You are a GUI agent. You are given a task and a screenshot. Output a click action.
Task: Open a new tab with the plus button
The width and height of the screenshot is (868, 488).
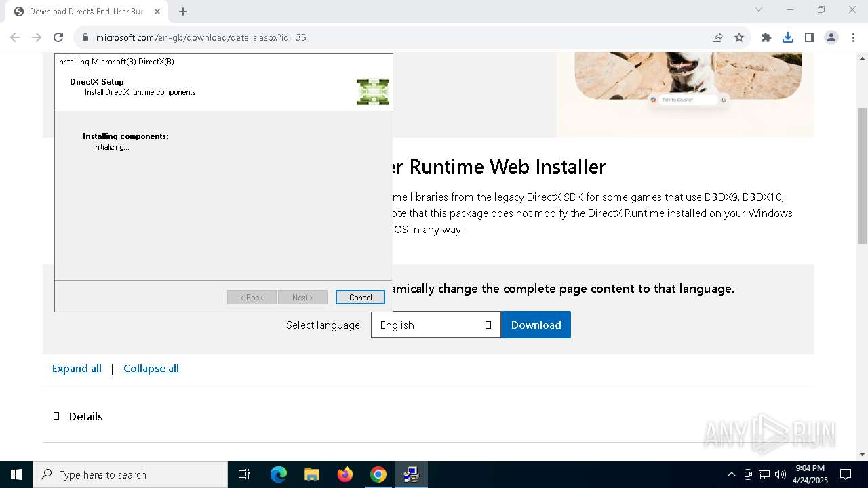click(x=183, y=12)
